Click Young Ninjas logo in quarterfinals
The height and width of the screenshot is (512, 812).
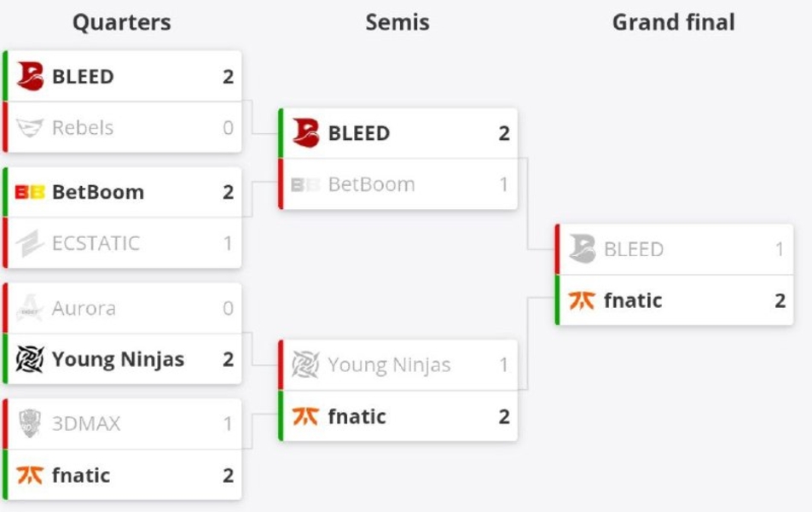pyautogui.click(x=30, y=359)
